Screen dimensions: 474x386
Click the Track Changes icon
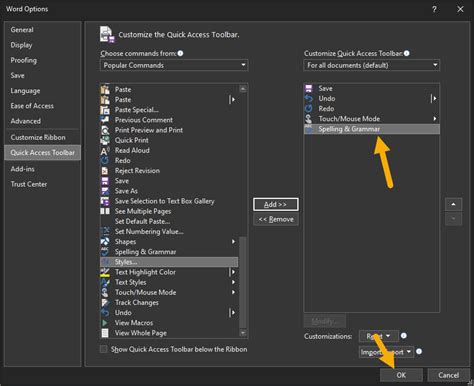[x=105, y=302]
